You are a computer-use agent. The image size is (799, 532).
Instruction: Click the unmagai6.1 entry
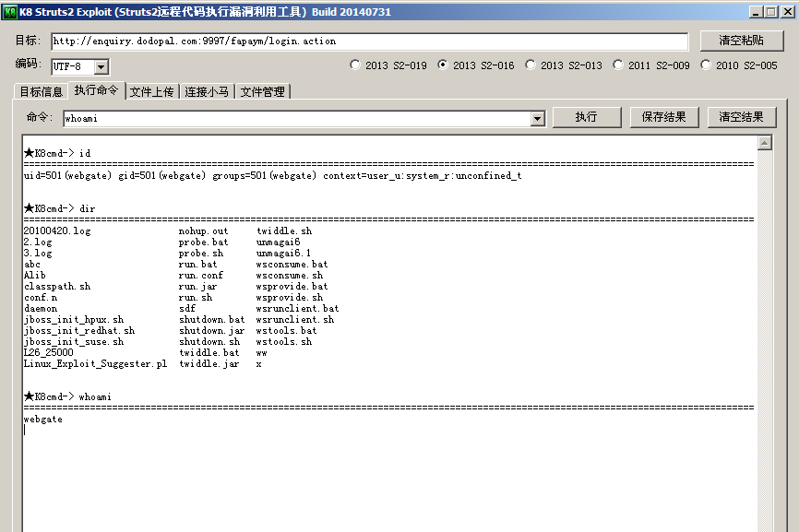(283, 253)
